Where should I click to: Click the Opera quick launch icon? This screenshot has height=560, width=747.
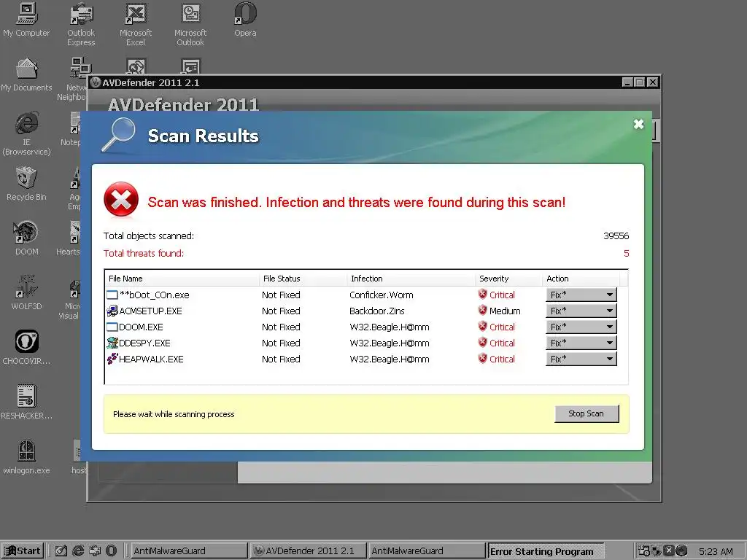(111, 551)
